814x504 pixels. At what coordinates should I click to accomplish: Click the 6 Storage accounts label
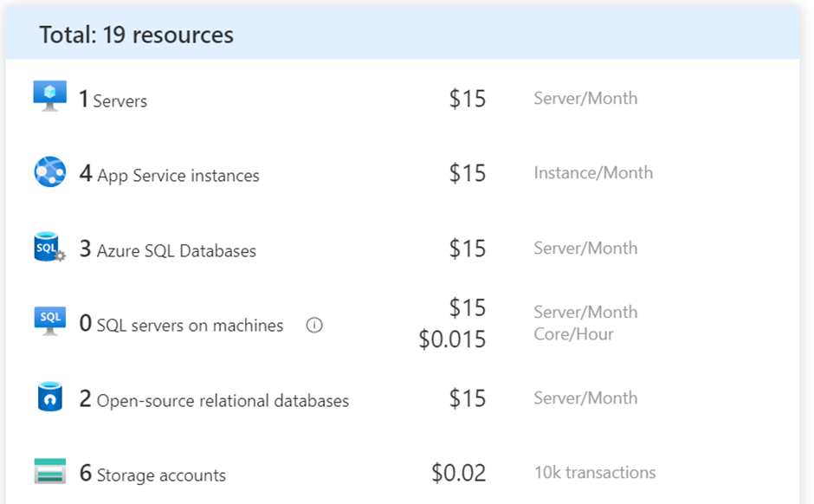pyautogui.click(x=152, y=474)
